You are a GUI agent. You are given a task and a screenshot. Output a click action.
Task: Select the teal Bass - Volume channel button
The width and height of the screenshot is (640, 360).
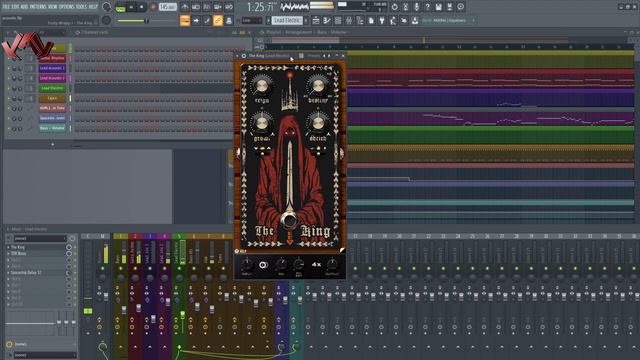pos(52,128)
